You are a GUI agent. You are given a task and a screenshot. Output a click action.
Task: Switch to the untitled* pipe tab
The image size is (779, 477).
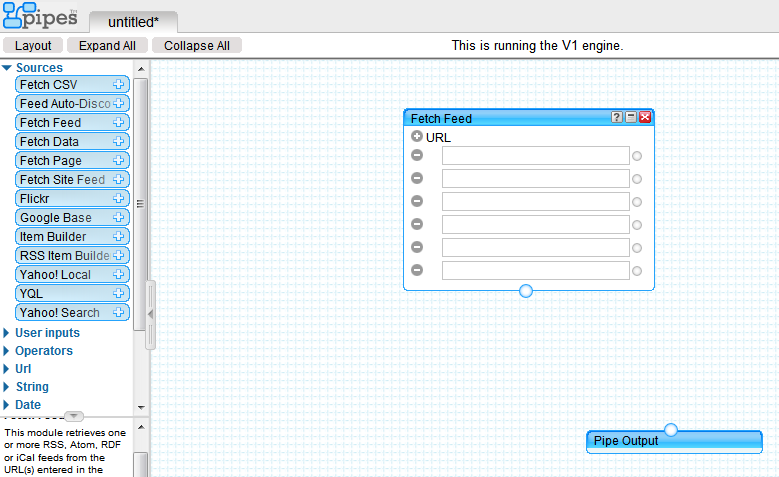[133, 22]
